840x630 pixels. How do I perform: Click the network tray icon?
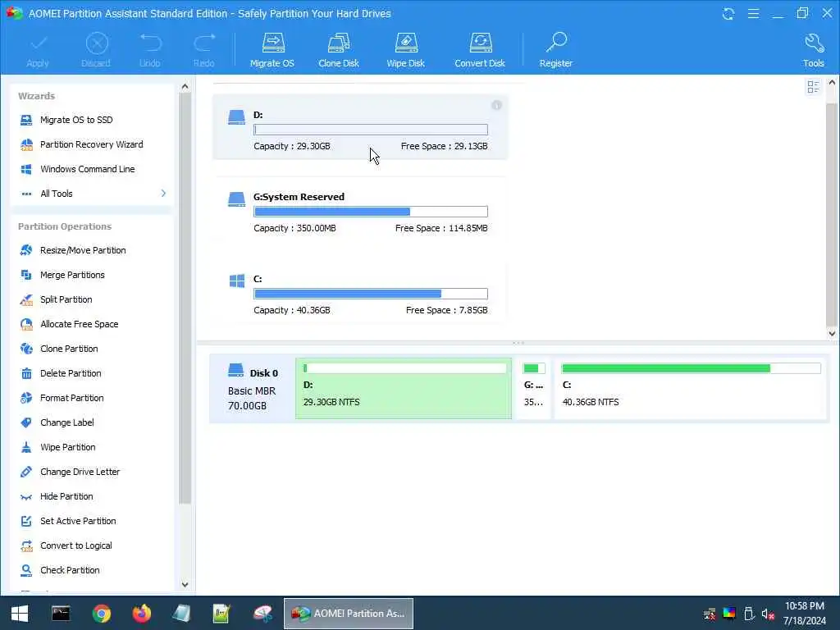pyautogui.click(x=710, y=614)
